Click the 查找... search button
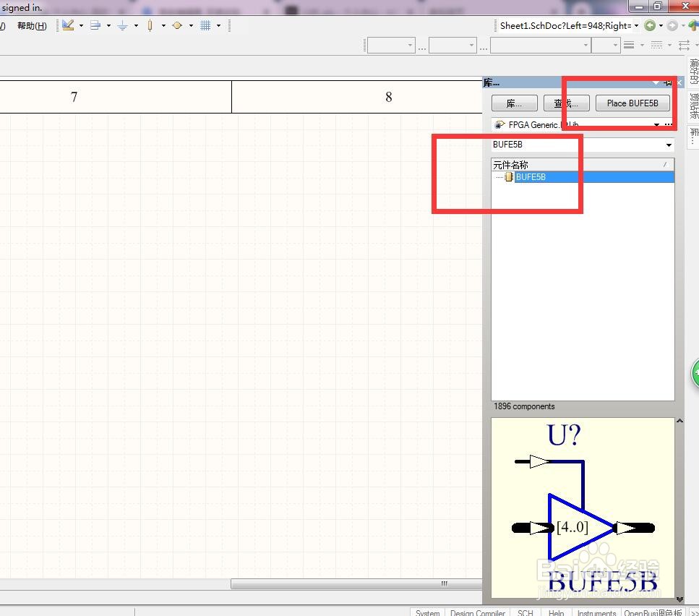Screen dimensions: 699x616 (566, 103)
